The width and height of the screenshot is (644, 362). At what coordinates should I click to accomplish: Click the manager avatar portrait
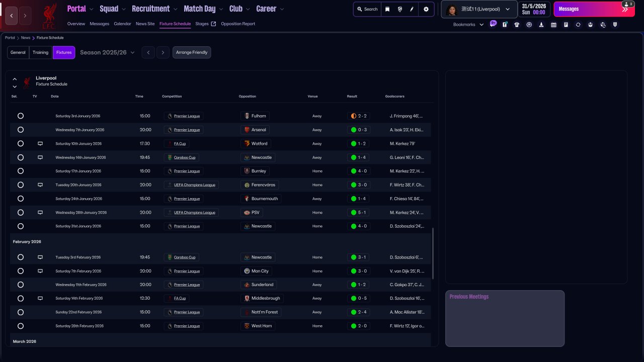[451, 9]
